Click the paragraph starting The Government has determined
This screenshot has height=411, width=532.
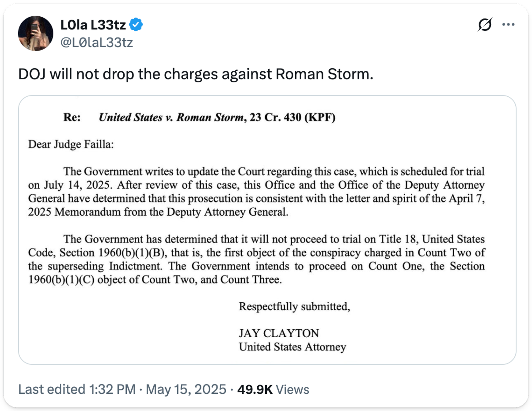point(256,259)
